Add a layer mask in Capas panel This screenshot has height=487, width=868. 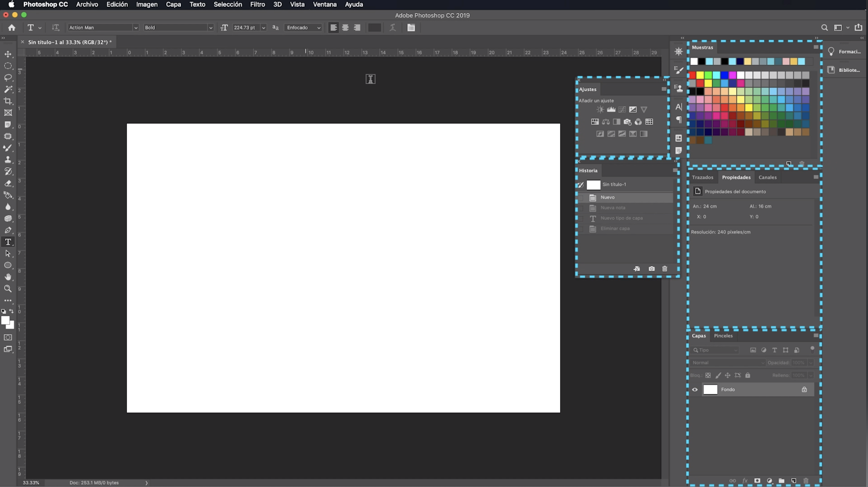(x=757, y=481)
